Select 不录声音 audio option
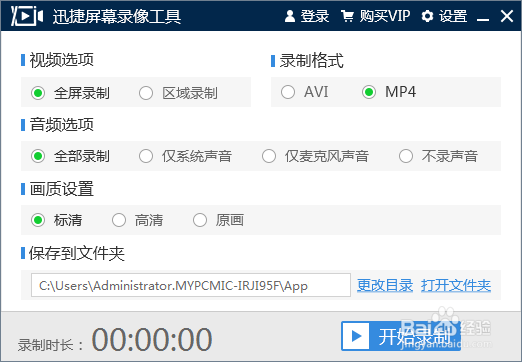The image size is (522, 362). tap(438, 156)
